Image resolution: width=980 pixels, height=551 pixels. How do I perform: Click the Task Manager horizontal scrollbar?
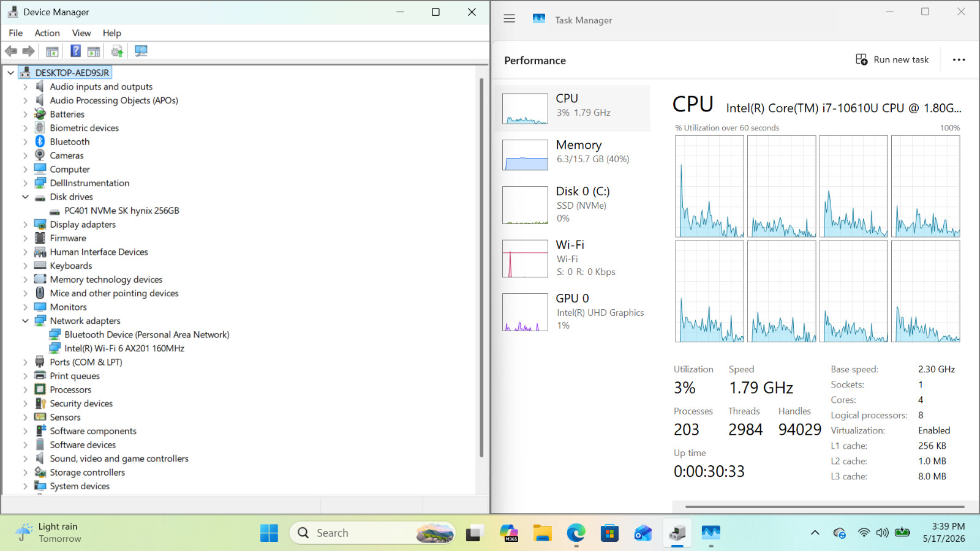pyautogui.click(x=825, y=507)
